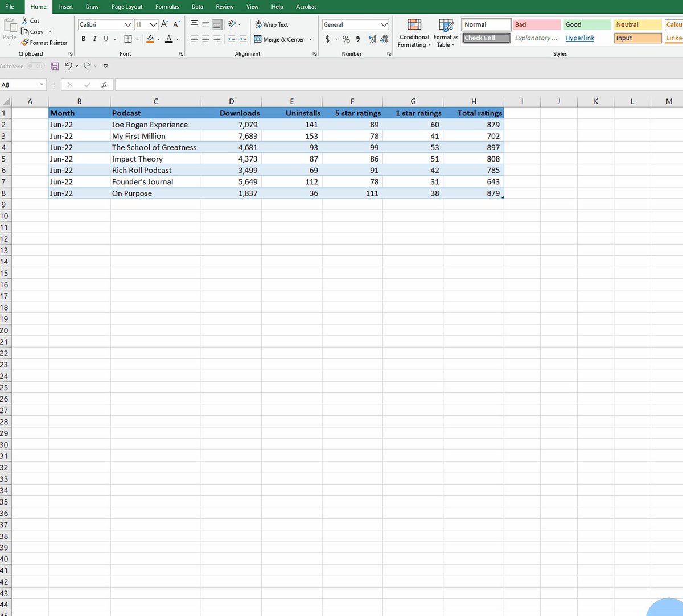Center text horizontally
This screenshot has height=616, width=683.
[x=205, y=39]
